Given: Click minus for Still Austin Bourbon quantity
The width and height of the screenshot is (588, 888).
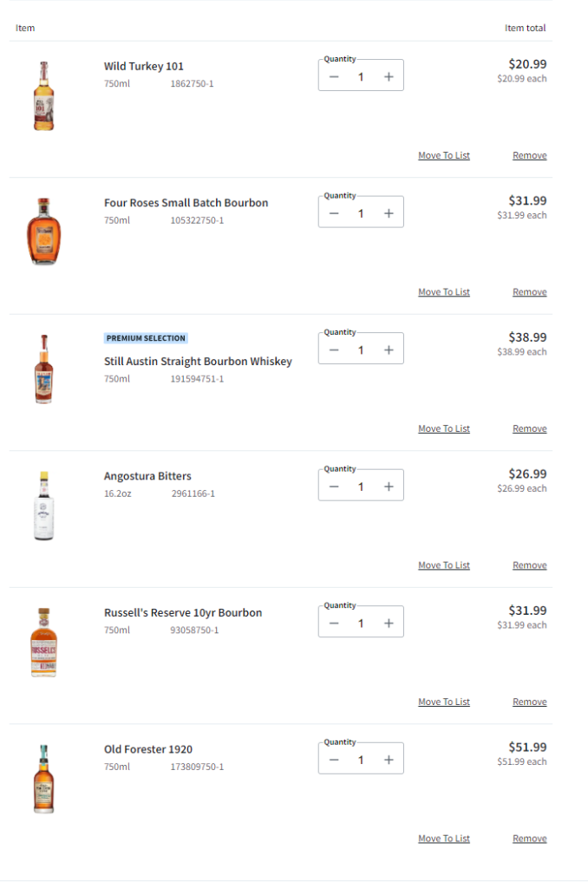Looking at the screenshot, I should coord(334,350).
